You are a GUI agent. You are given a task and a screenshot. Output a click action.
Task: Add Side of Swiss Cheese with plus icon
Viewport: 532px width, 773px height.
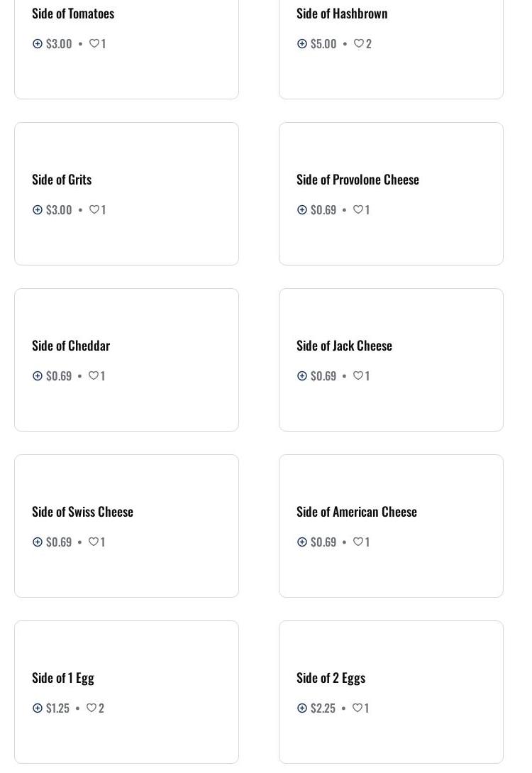[x=38, y=542]
